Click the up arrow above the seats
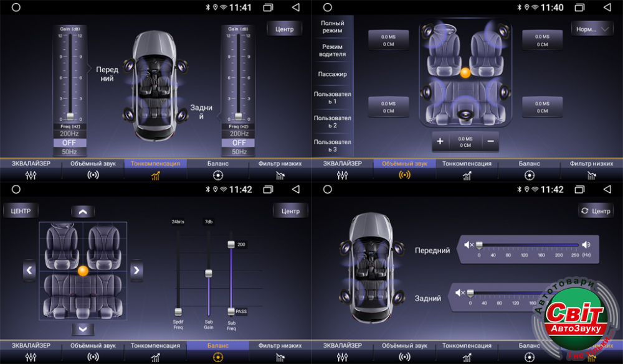 [x=83, y=212]
